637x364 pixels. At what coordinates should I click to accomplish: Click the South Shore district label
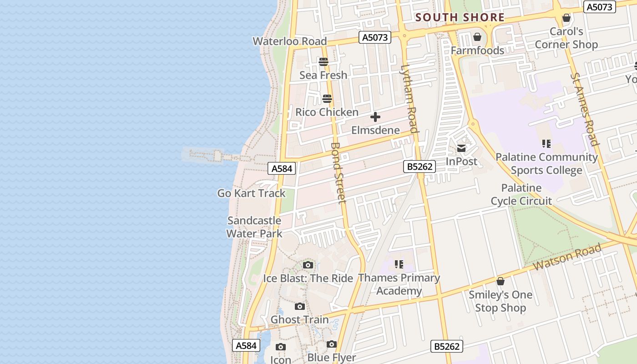coord(460,17)
